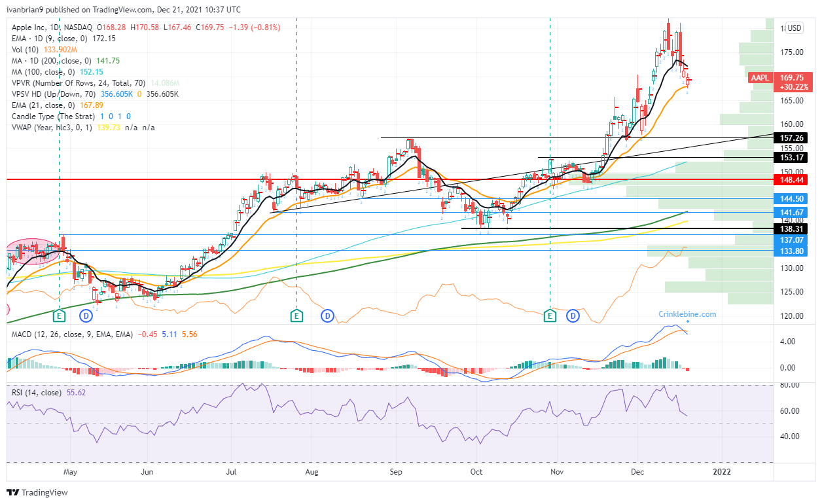822x504 pixels.
Task: Click the 2022 label on the time axis
Action: [722, 471]
